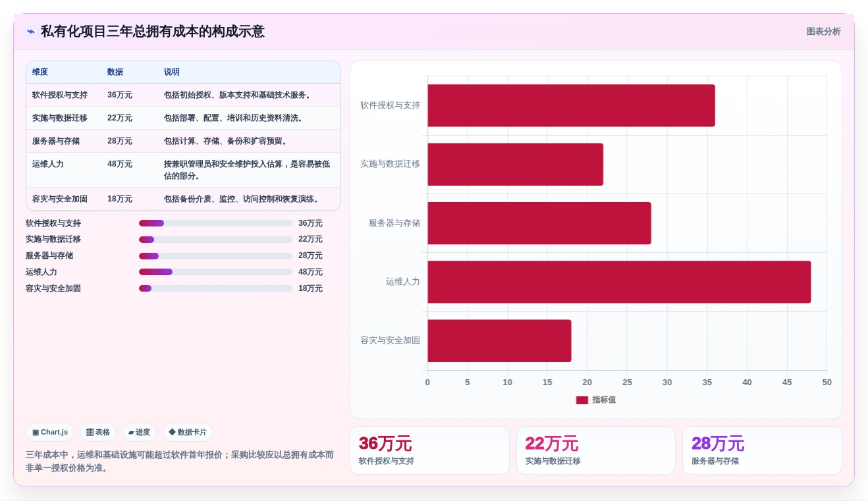Click the title 私有化项目三年总拥有成本的构成示意
Screen dimensions: 868x501
(153, 32)
